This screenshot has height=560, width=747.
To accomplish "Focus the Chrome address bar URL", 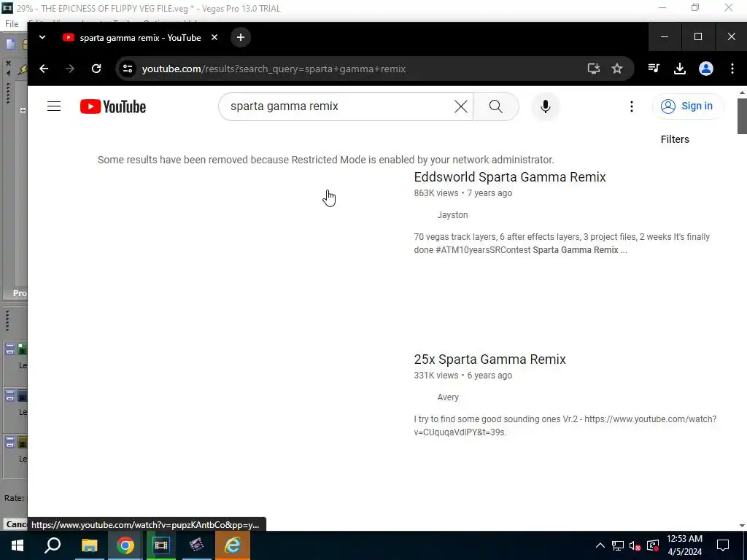I will pyautogui.click(x=274, y=69).
